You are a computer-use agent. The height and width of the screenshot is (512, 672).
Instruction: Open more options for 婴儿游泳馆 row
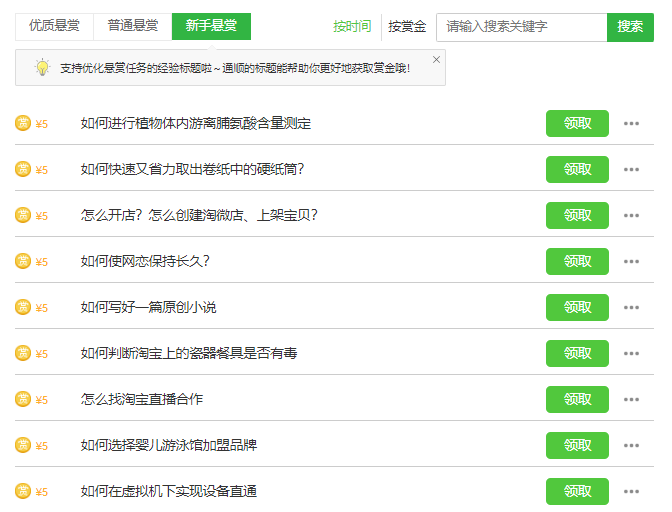click(631, 445)
